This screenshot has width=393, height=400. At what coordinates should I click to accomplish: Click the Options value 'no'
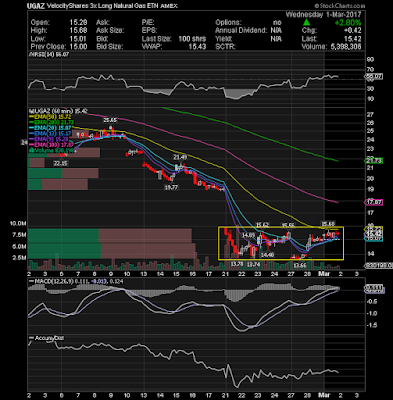[277, 22]
